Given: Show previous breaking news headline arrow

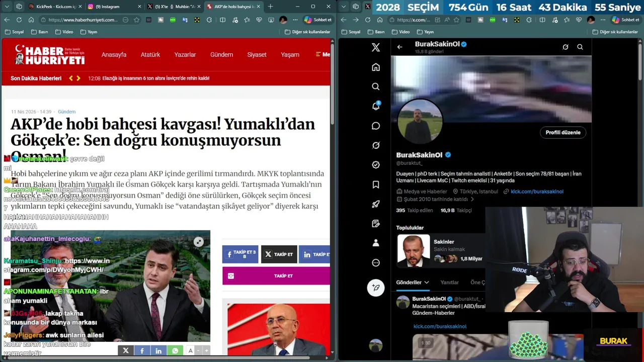Looking at the screenshot, I should (x=71, y=78).
